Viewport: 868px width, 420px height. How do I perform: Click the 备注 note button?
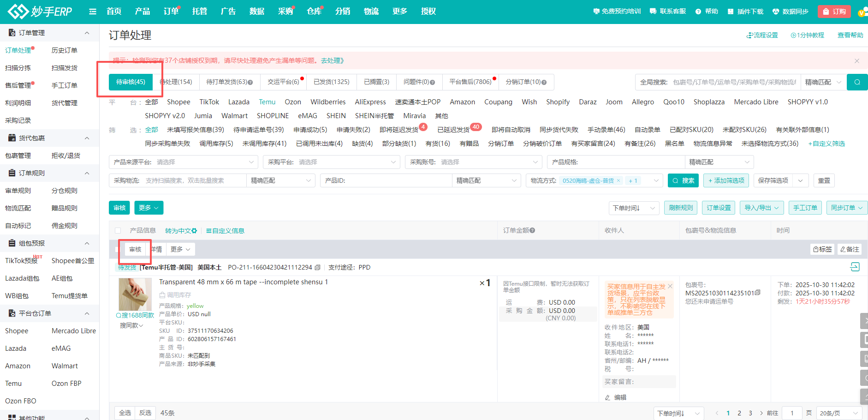[x=850, y=249]
